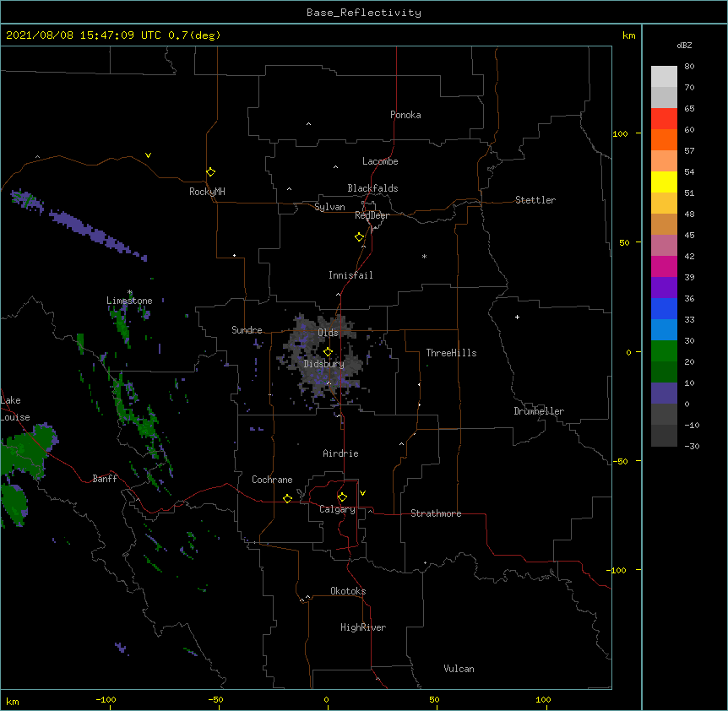Screen dimensions: 728x711
Task: Select the orange 57-60 dBZ legend color
Action: [x=664, y=139]
